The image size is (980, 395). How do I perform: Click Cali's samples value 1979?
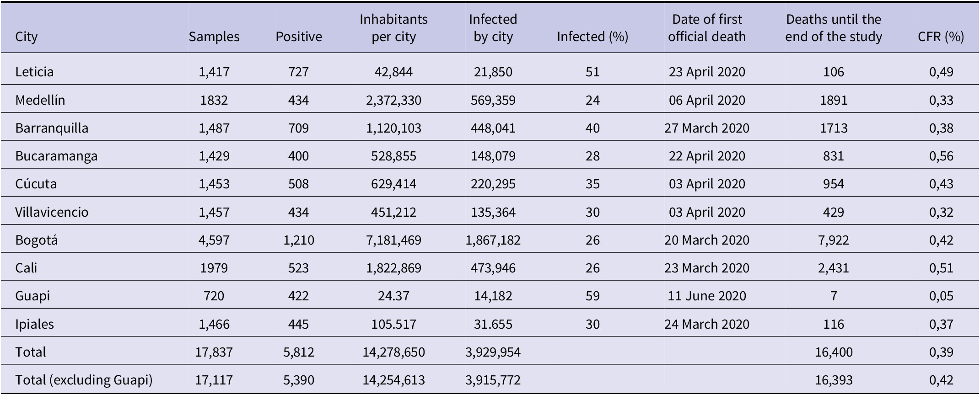click(x=214, y=268)
